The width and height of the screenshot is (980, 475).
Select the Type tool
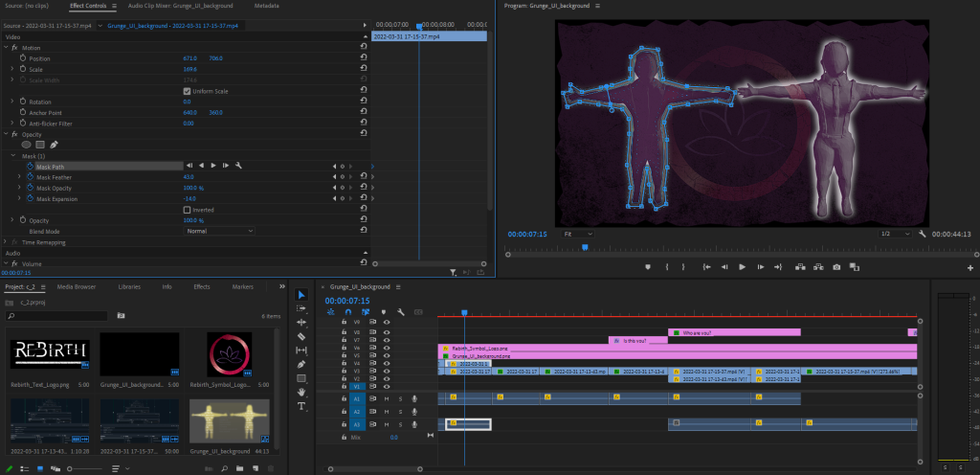pyautogui.click(x=301, y=406)
